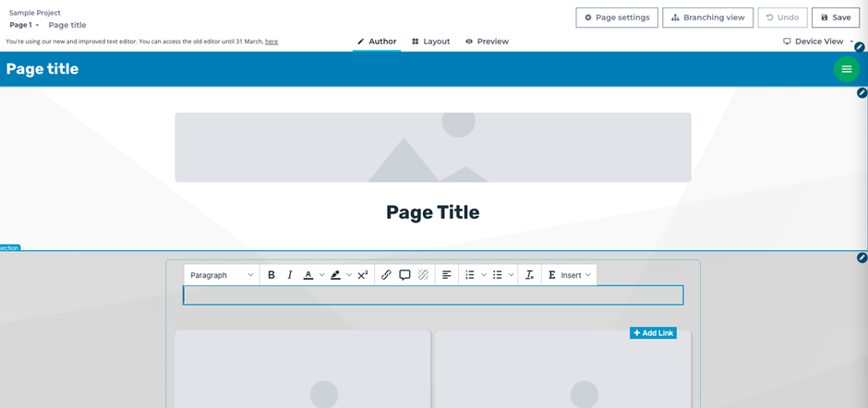Remove link with the unlink icon
This screenshot has height=408, width=868.
424,275
